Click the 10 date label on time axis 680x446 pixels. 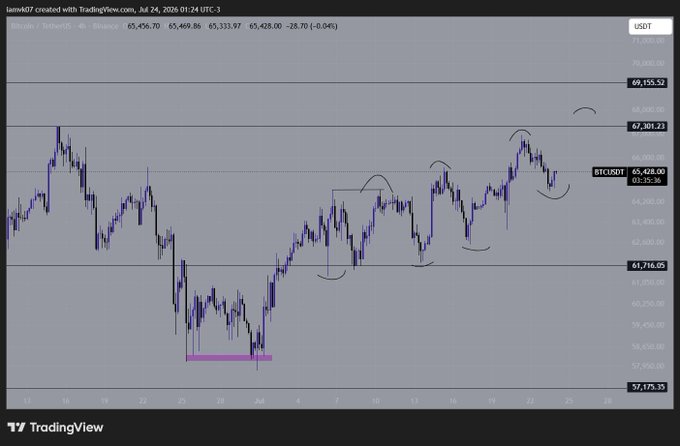click(x=376, y=401)
